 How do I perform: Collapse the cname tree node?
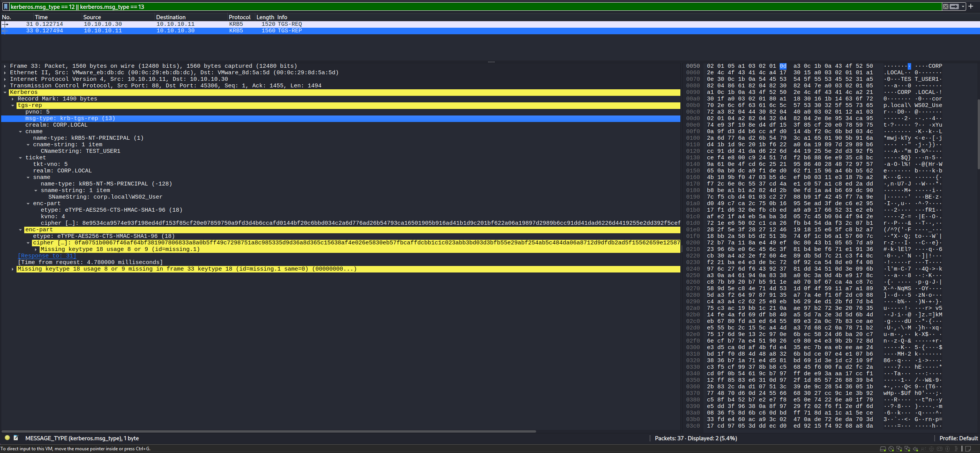(x=20, y=132)
